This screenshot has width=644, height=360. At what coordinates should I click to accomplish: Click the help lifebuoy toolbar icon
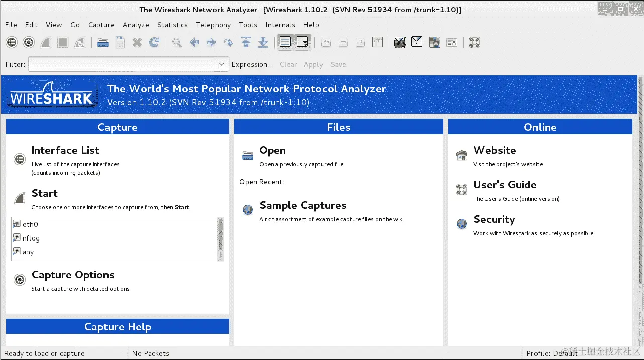(475, 42)
